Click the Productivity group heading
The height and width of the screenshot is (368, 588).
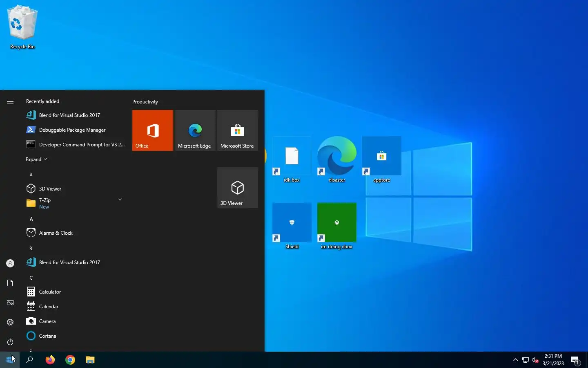click(x=145, y=102)
